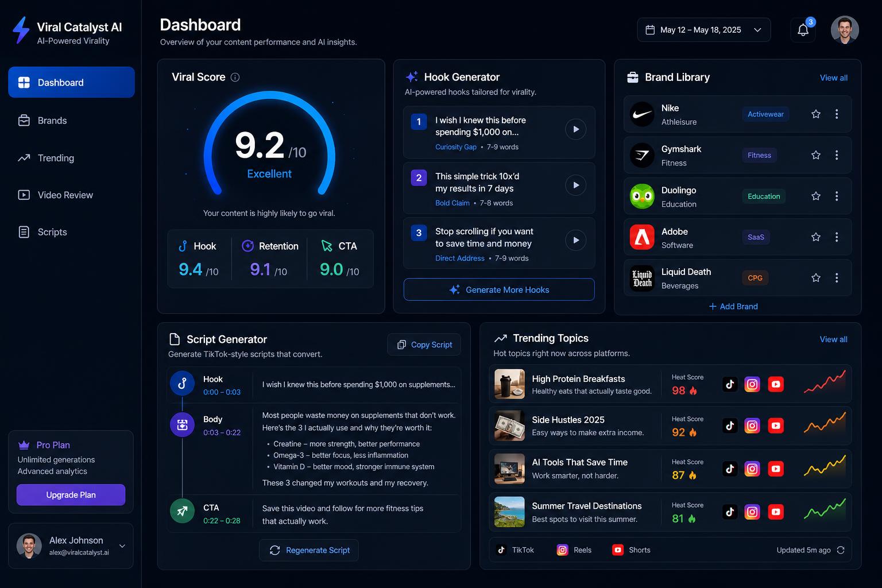
Task: Click the Upgrade Plan button
Action: coord(71,495)
